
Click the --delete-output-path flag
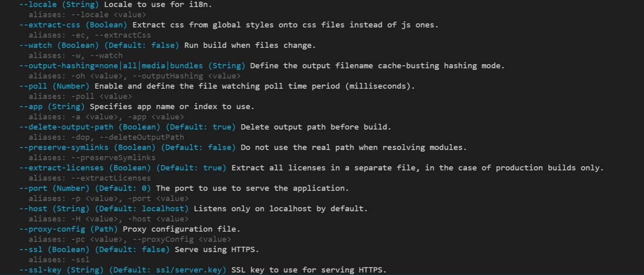[66, 127]
